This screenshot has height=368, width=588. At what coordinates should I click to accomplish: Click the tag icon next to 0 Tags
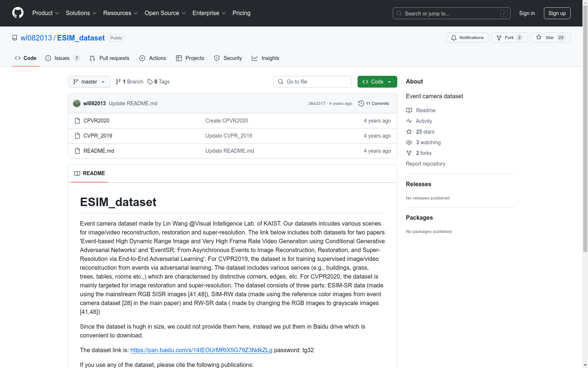150,82
